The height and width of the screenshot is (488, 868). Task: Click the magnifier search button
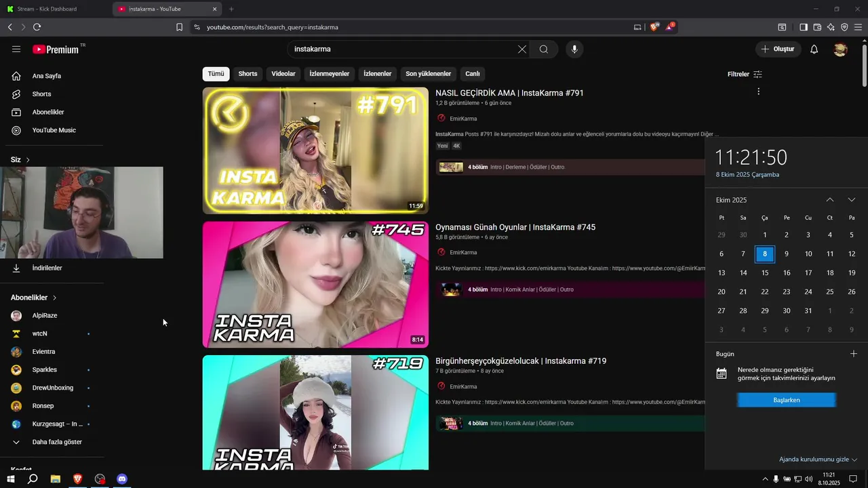[544, 49]
